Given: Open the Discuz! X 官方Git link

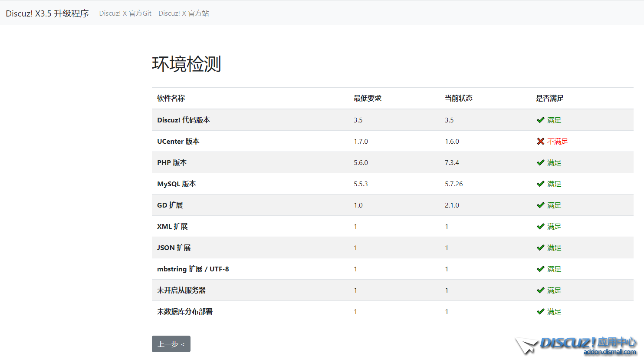Looking at the screenshot, I should (x=125, y=13).
